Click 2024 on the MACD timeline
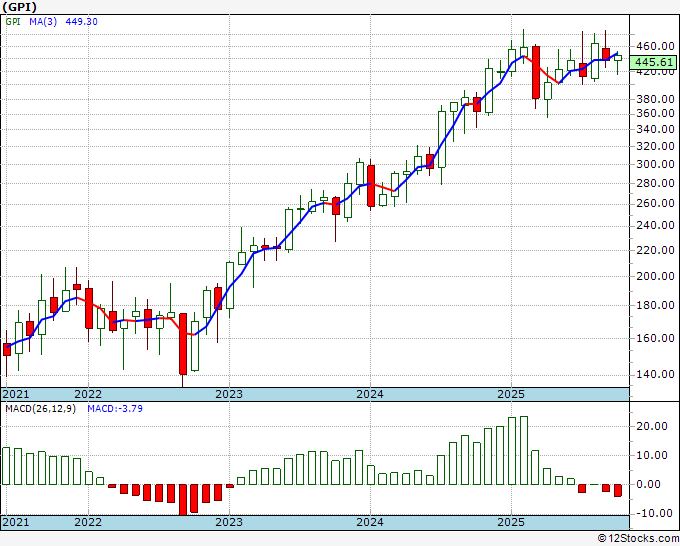680x546 pixels. (370, 522)
